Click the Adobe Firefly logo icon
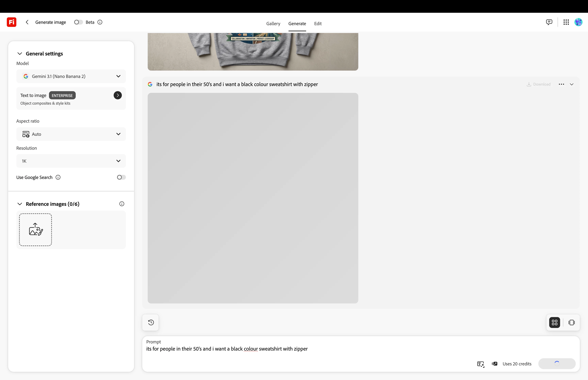The image size is (588, 380). point(12,22)
